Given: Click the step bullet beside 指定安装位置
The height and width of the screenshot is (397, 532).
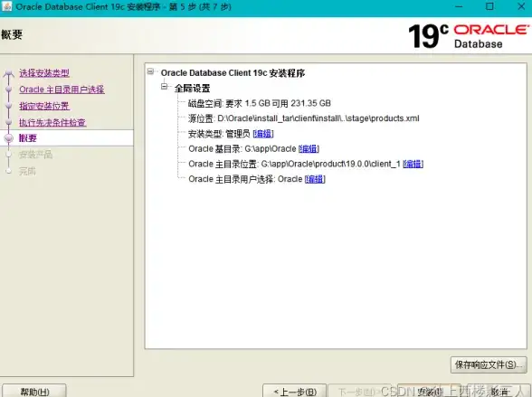Looking at the screenshot, I should click(x=9, y=106).
